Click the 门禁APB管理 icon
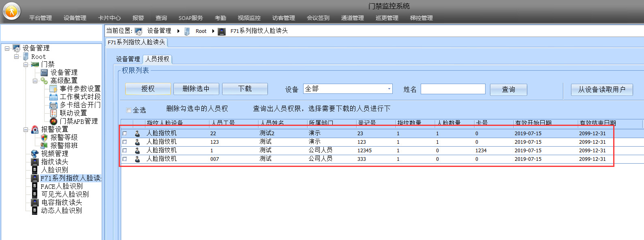This screenshot has height=240, width=644. (53, 121)
